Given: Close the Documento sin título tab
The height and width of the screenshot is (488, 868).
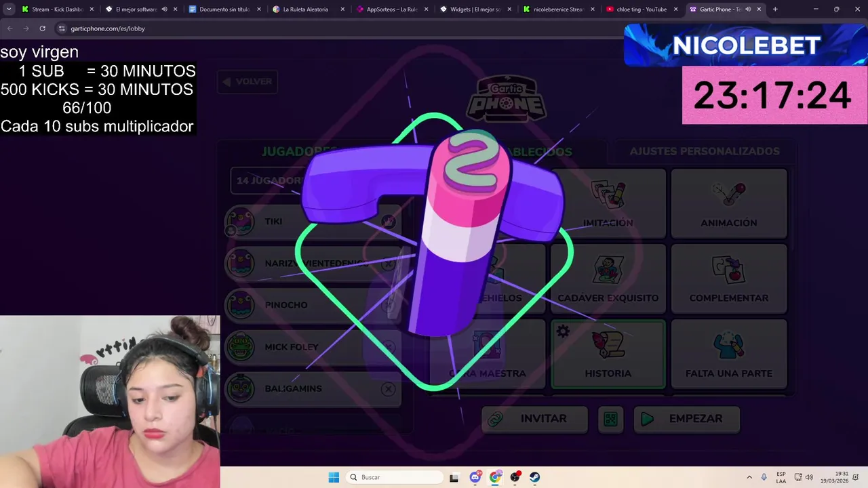Looking at the screenshot, I should [x=258, y=9].
